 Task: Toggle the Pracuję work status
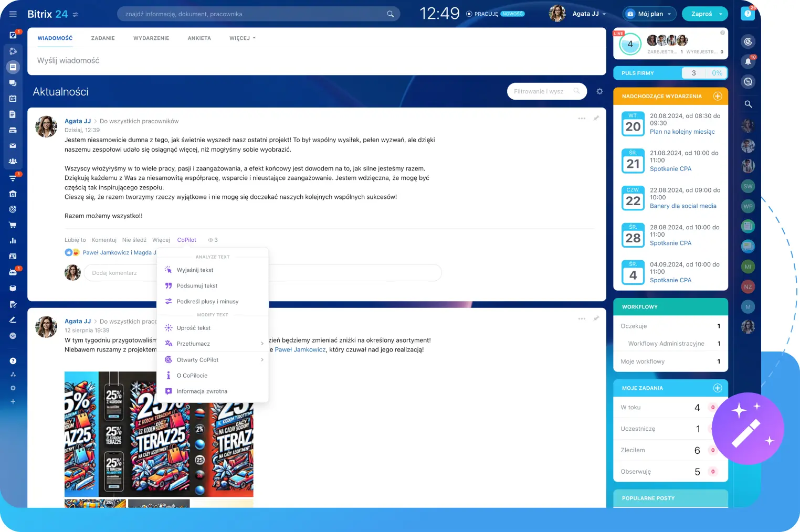482,14
